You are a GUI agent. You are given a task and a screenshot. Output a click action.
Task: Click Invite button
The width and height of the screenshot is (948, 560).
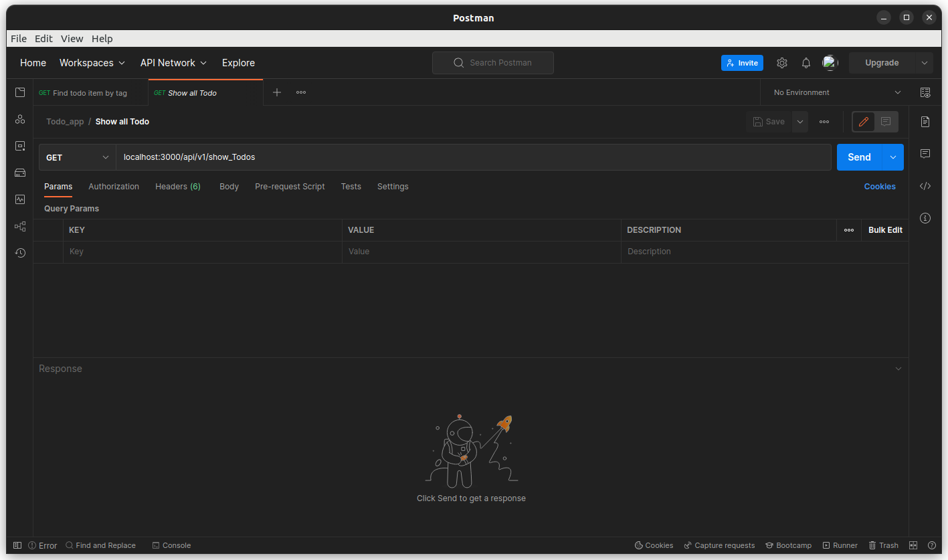tap(742, 63)
